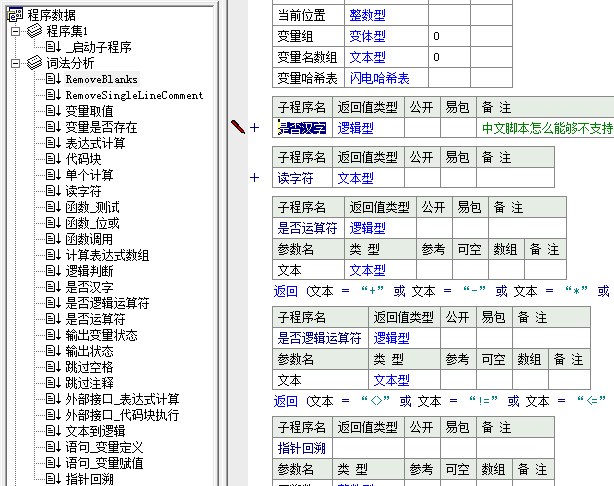Expand the 是否汉字 subroutine with its plus sign
This screenshot has width=614, height=486.
(x=255, y=128)
